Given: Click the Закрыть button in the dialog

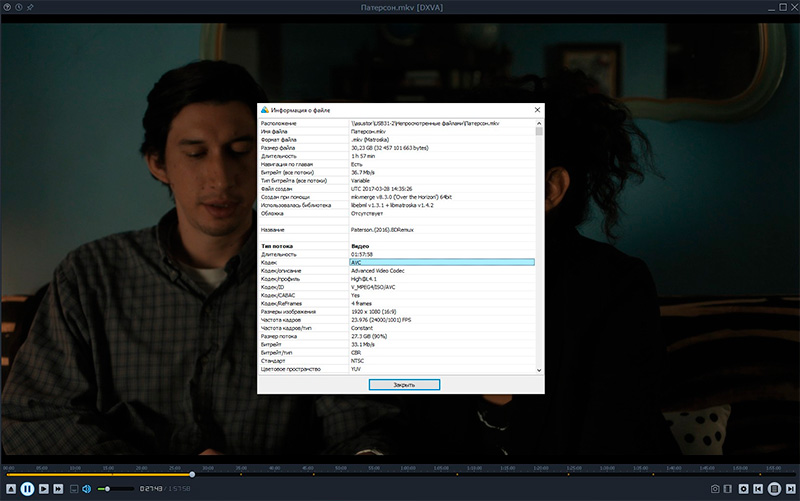Looking at the screenshot, I should pos(404,384).
